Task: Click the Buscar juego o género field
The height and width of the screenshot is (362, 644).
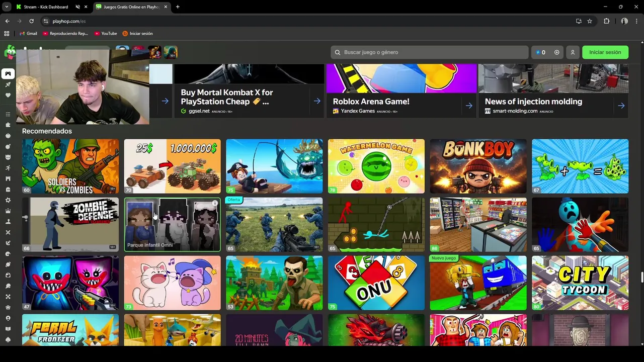Action: pos(429,52)
